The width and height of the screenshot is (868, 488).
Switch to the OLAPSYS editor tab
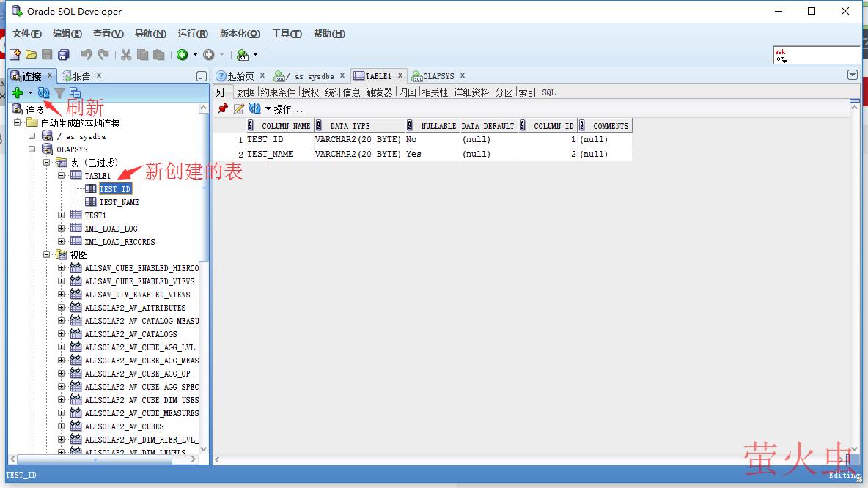[439, 76]
